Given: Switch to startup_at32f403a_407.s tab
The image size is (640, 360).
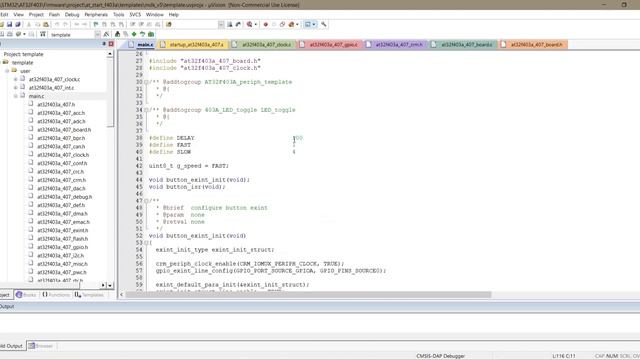Looking at the screenshot, I should [x=192, y=44].
